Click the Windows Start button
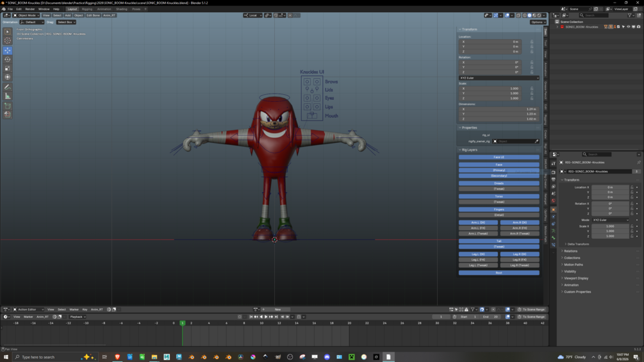Viewport: 644px width, 362px height. point(6,357)
